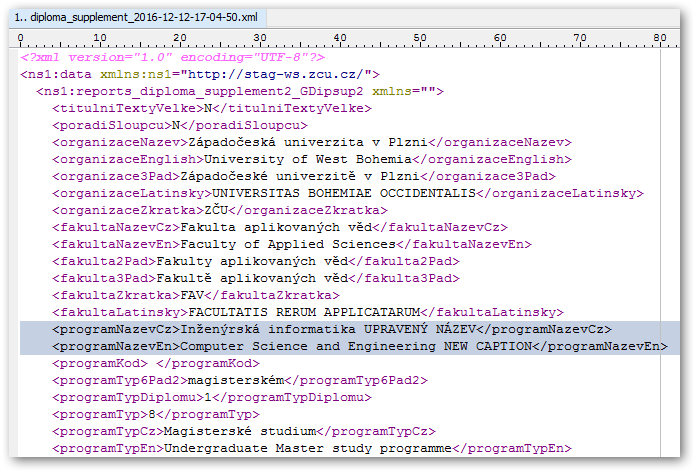Screen dimensions: 694x471
Task: Click the programTyp6Pad2 magisterském line
Action: 240,380
